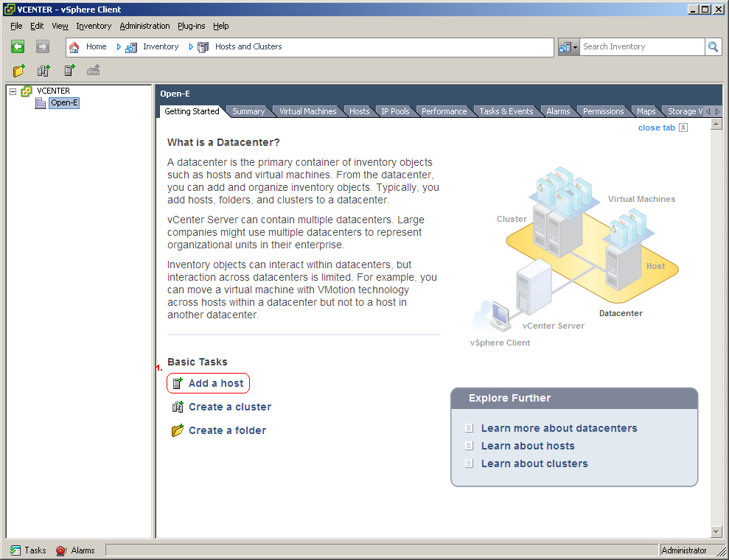Click the New Cluster toolbar icon

click(x=43, y=71)
